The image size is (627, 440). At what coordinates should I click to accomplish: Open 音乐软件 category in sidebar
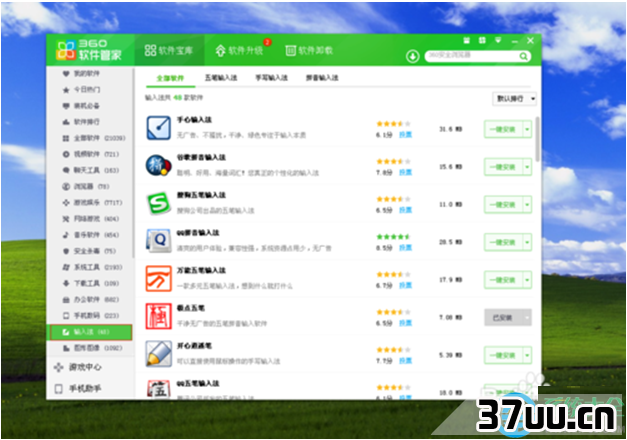[x=91, y=235]
